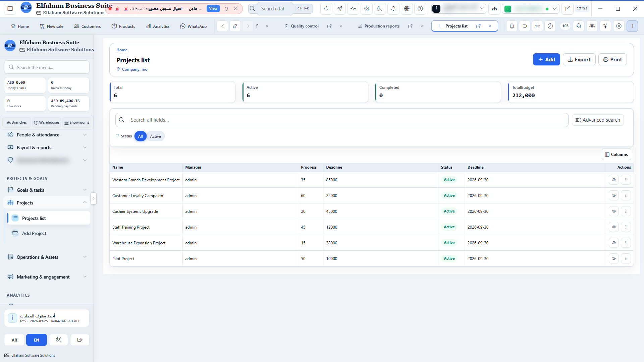This screenshot has height=362, width=644.
Task: Expand Payroll & reports menu
Action: pos(47,147)
